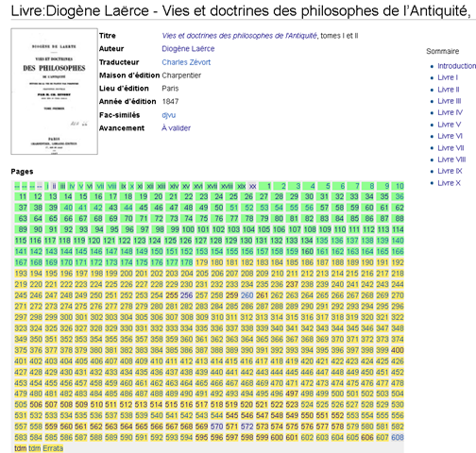Open page 400 in page index

(x=398, y=350)
